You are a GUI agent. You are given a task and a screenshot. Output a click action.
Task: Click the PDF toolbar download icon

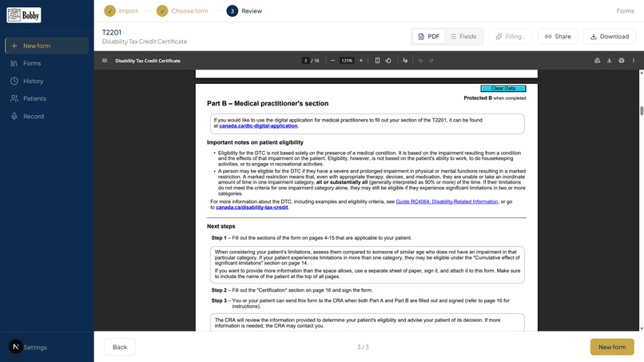[610, 61]
